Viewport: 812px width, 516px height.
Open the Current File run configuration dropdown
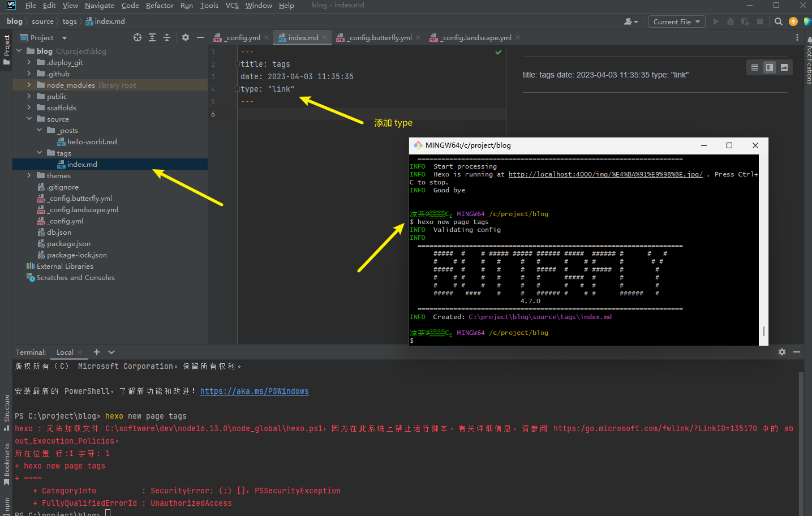click(677, 21)
